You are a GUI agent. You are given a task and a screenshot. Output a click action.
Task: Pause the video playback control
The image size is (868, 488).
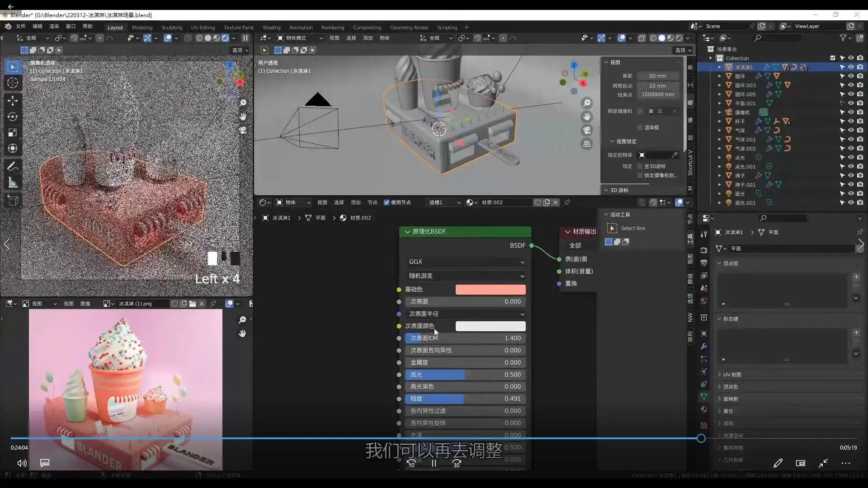(434, 463)
